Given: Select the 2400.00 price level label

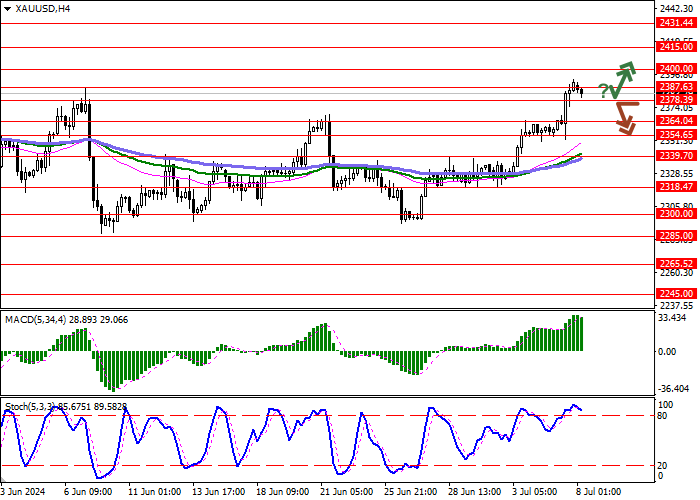Looking at the screenshot, I should click(x=676, y=69).
